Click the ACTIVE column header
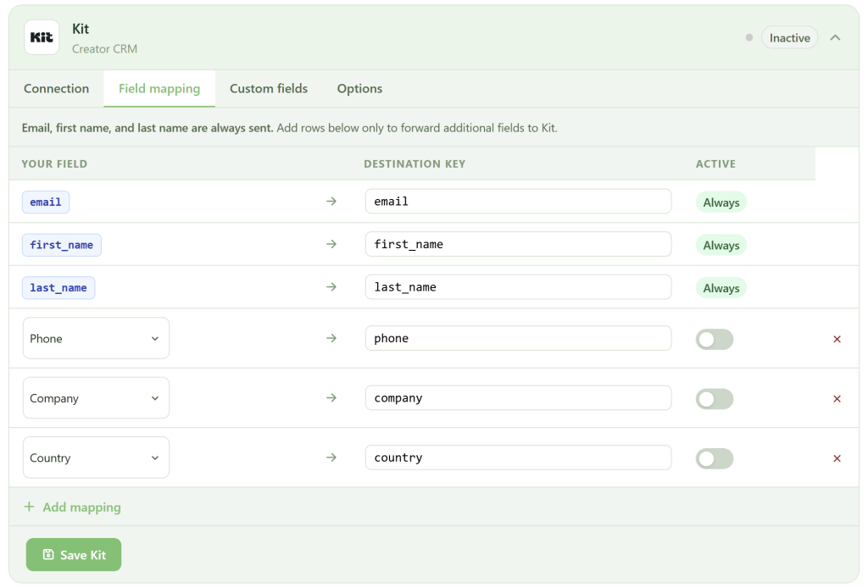The image size is (868, 588). pos(715,164)
